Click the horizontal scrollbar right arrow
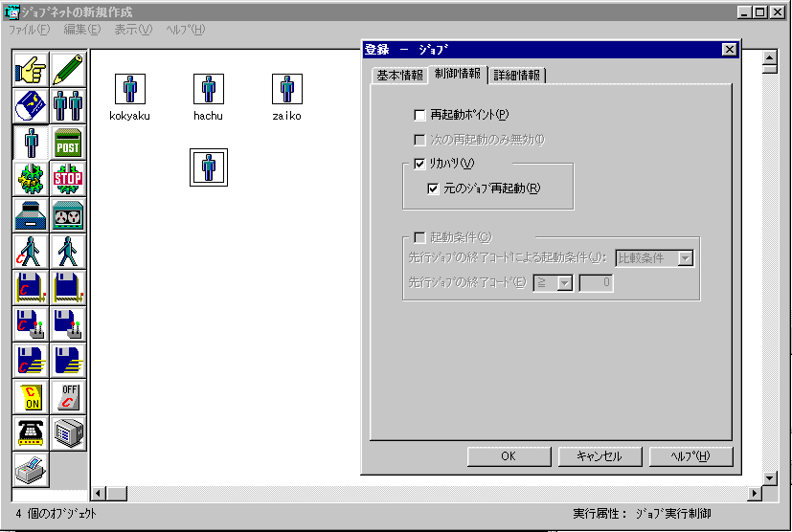792x532 pixels. click(x=755, y=493)
